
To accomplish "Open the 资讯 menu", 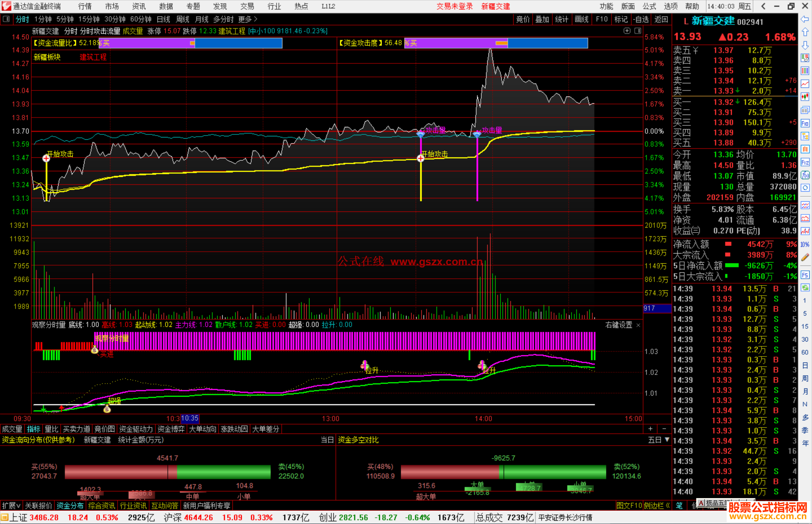I will 139,6.
